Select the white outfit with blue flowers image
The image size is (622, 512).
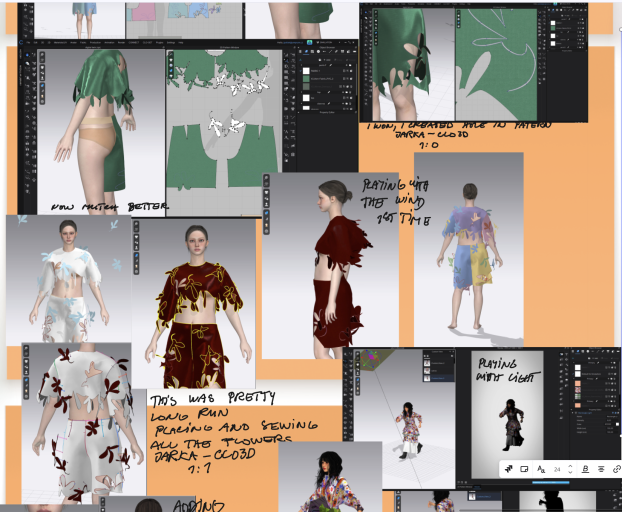pyautogui.click(x=67, y=278)
